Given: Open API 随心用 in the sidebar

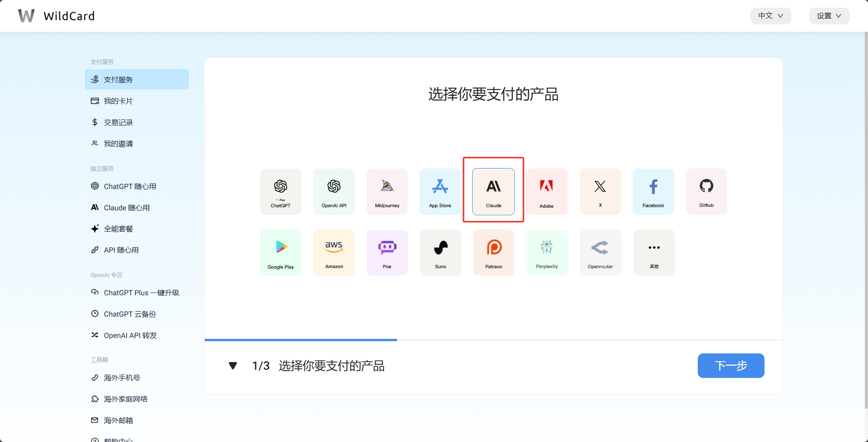Looking at the screenshot, I should click(x=137, y=250).
